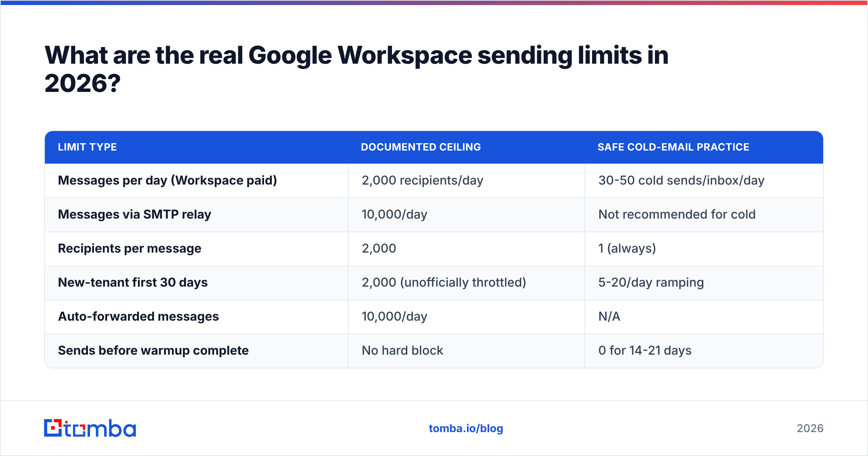Click '10,000/day' in the SMTP relay row

467,215
